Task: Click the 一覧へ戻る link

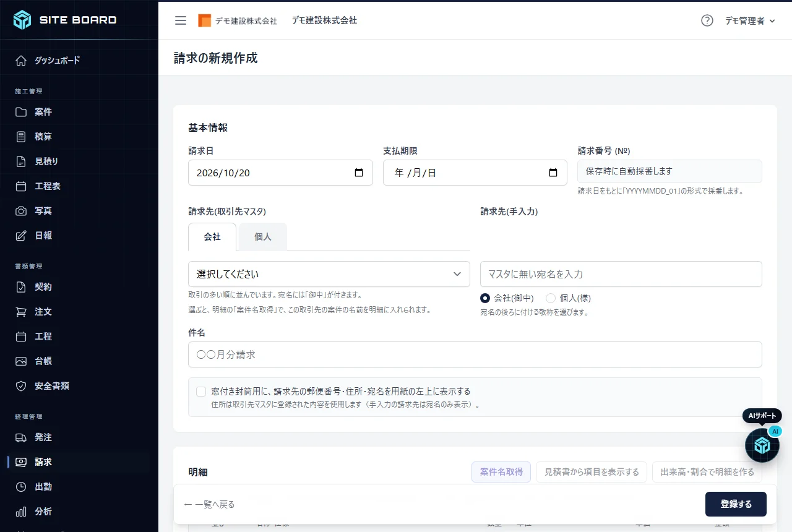Action: click(x=210, y=504)
